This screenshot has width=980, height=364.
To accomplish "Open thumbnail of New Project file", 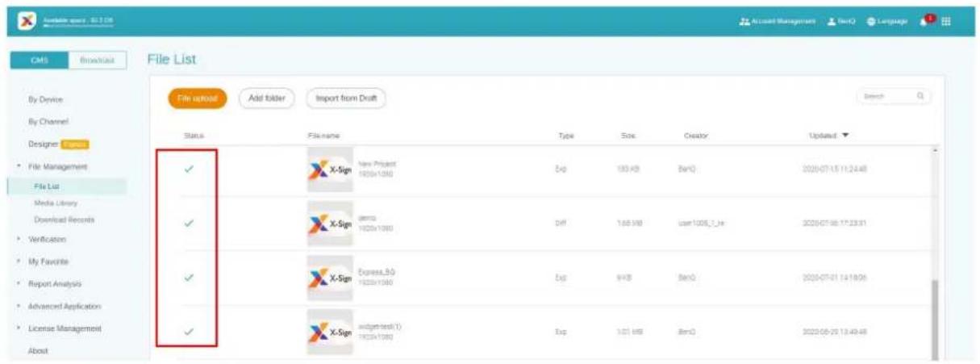I will tap(330, 169).
